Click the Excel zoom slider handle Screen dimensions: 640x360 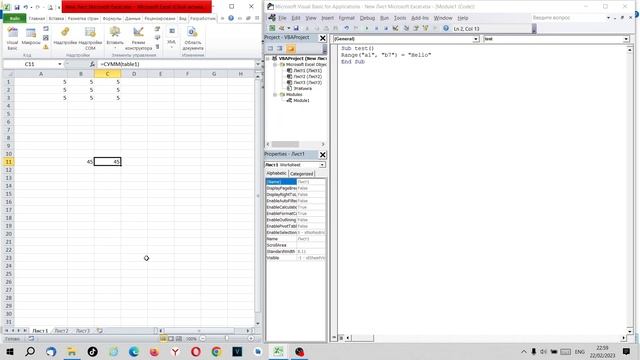[x=227, y=338]
